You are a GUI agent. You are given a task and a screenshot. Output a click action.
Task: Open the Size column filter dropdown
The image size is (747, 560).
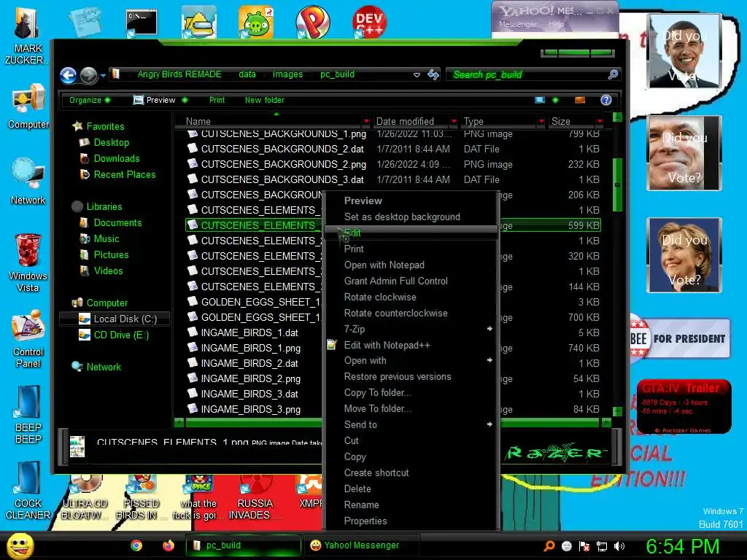coord(600,122)
